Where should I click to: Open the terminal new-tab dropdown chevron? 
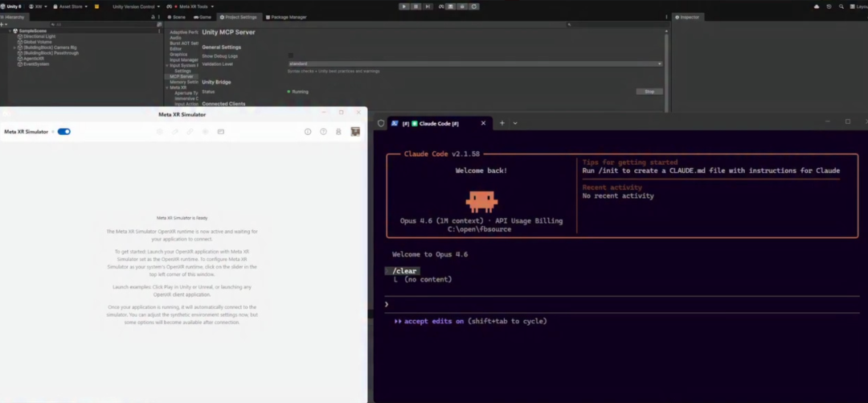(x=515, y=123)
